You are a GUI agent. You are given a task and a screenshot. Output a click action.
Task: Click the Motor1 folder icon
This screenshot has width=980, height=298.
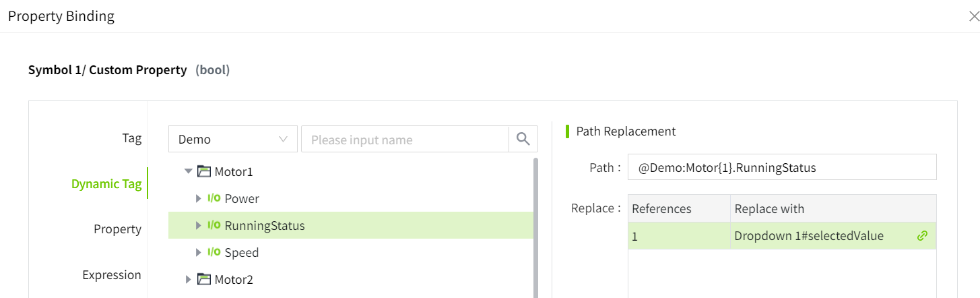pos(204,172)
